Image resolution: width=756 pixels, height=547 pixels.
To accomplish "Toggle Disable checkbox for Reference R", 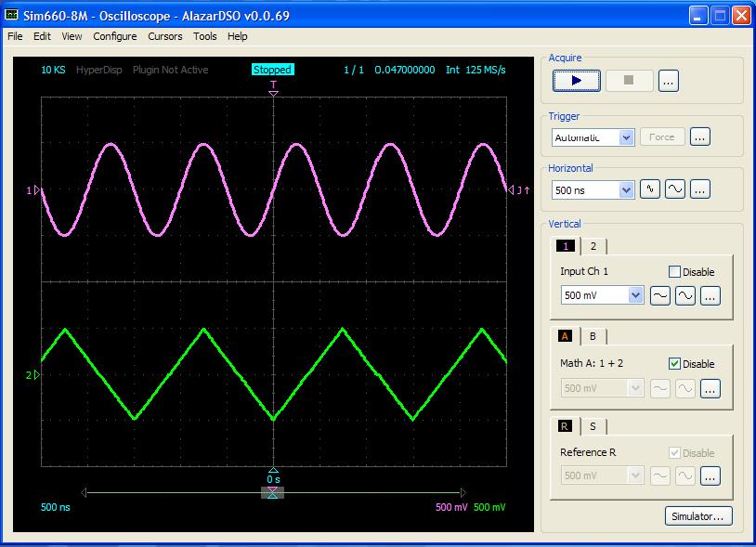I will [674, 453].
